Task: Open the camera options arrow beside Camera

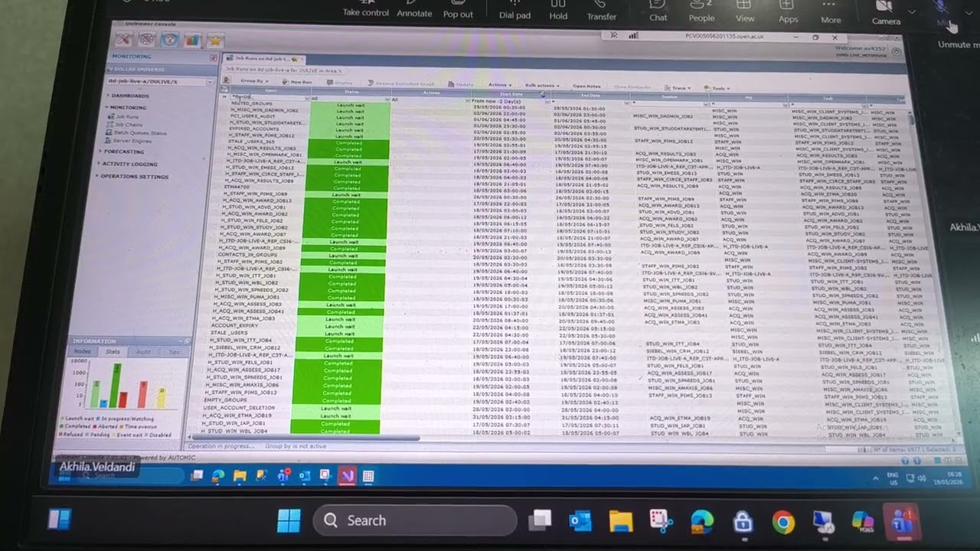Action: pos(911,12)
